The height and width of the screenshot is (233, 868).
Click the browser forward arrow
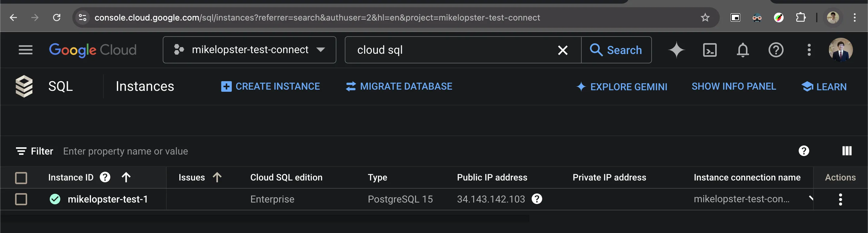[x=35, y=18]
